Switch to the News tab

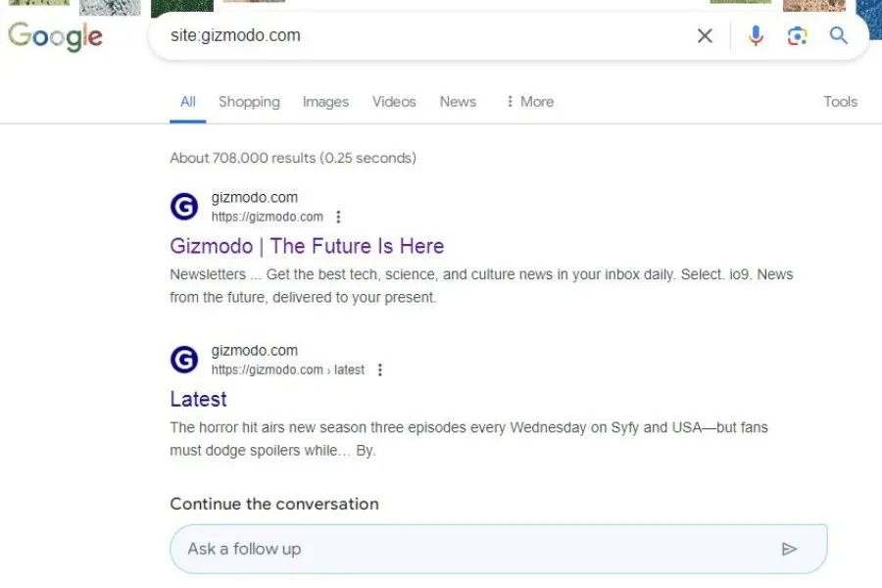(458, 102)
